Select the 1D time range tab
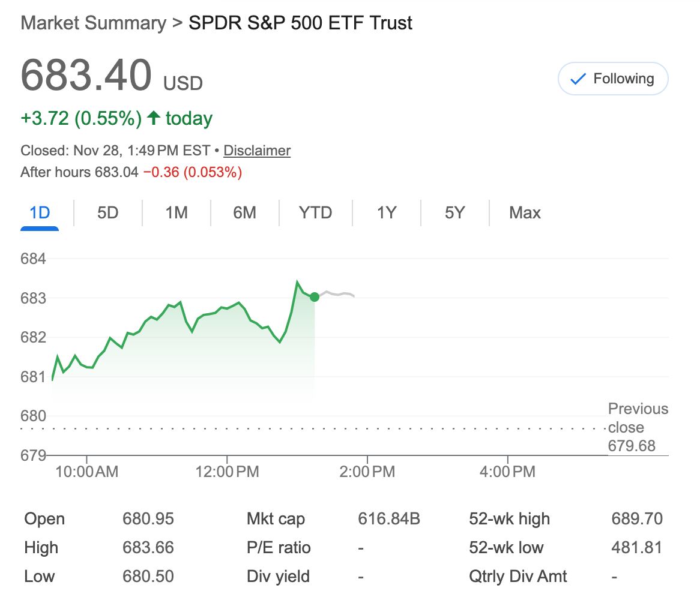700x600 pixels. 40,213
